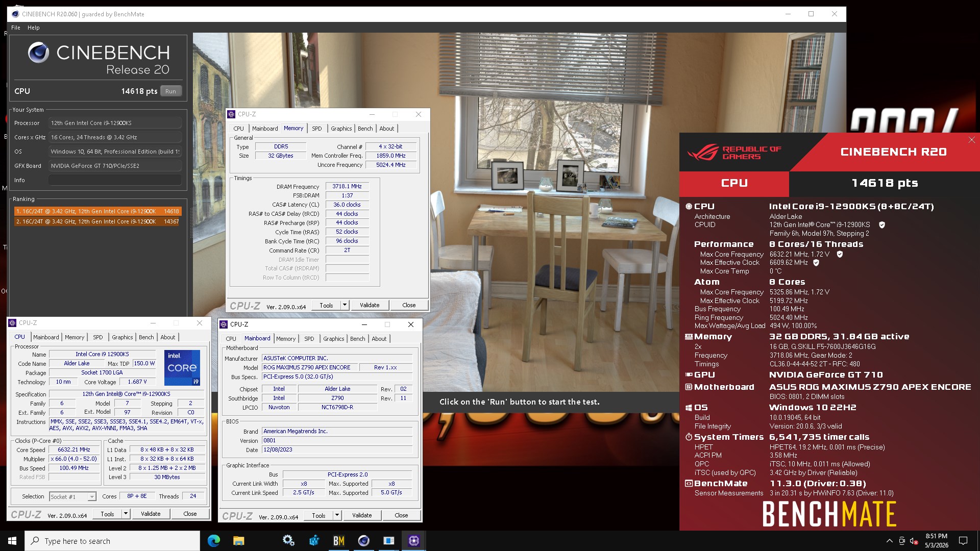Click the Intel Core i9 badge in CPU-Z
Image resolution: width=980 pixels, height=551 pixels.
(182, 367)
